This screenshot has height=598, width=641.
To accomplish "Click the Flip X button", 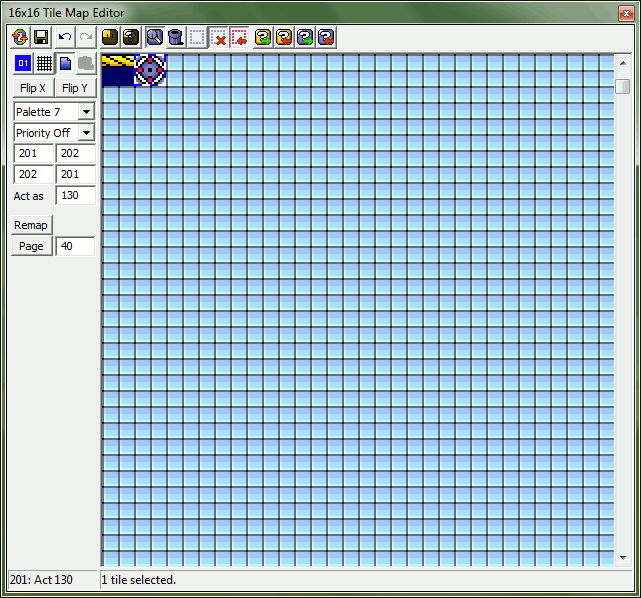I will 33,88.
